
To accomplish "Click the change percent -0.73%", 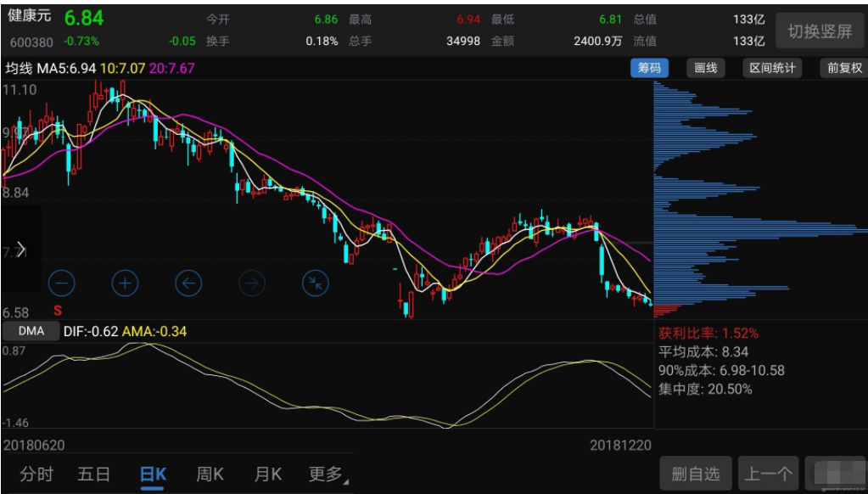I will coord(81,41).
